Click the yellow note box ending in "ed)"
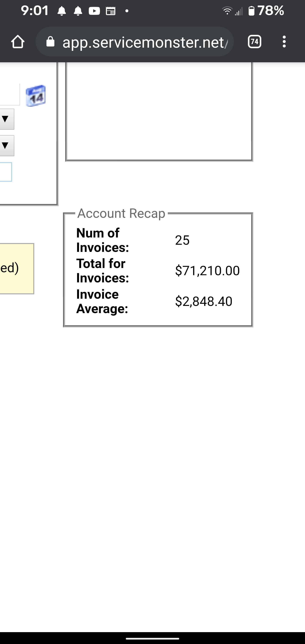The height and width of the screenshot is (644, 305). [16, 268]
